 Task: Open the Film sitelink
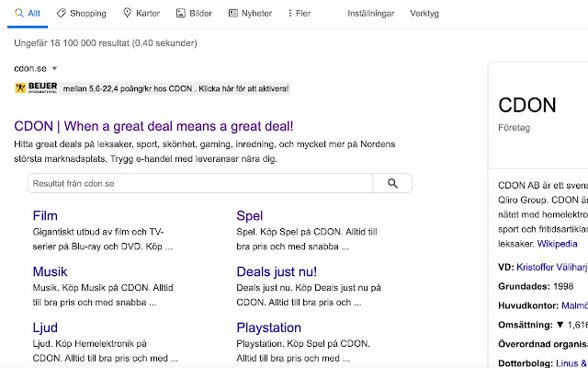[x=45, y=216]
